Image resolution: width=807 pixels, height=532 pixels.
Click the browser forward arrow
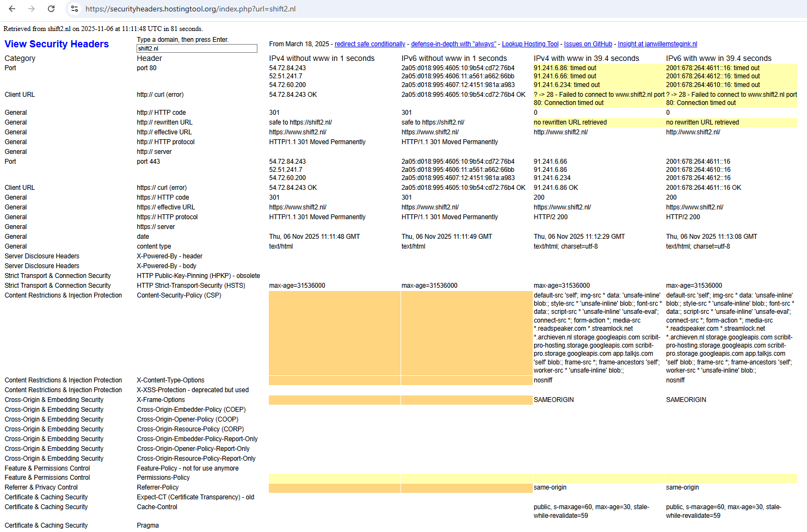(32, 9)
